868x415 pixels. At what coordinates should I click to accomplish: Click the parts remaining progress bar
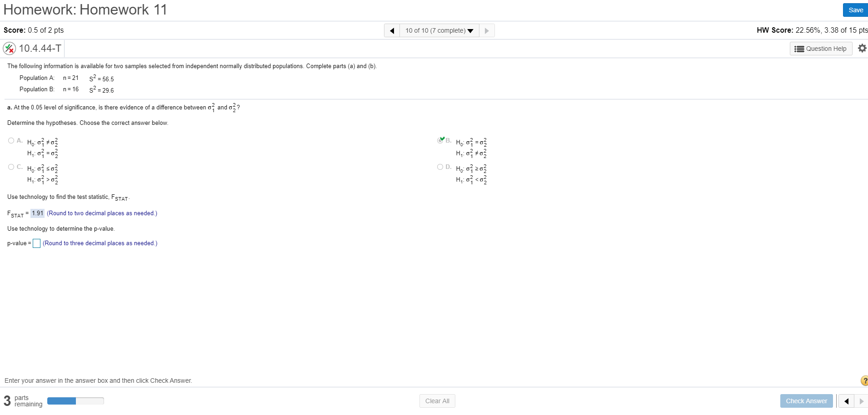coord(75,401)
